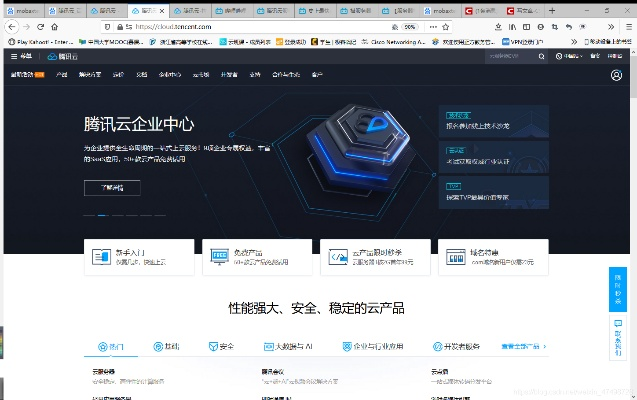Viewport: 637px width, 400px height.
Task: Click the 报名参加线上技术沙龙 promo panel
Action: [x=494, y=121]
